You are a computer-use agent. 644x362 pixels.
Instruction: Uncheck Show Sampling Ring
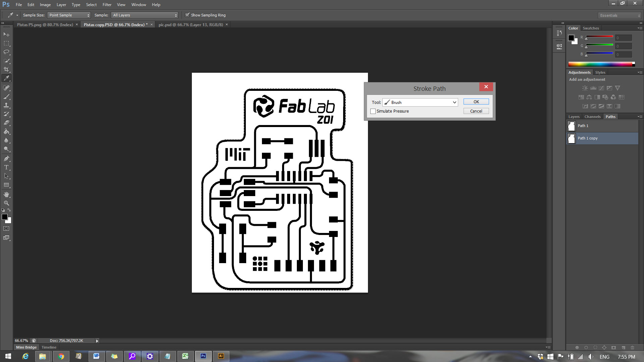click(187, 15)
